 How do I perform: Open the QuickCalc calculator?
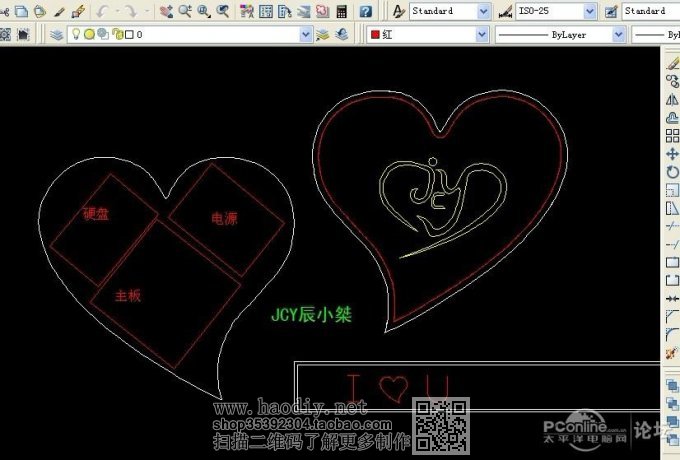[x=342, y=11]
